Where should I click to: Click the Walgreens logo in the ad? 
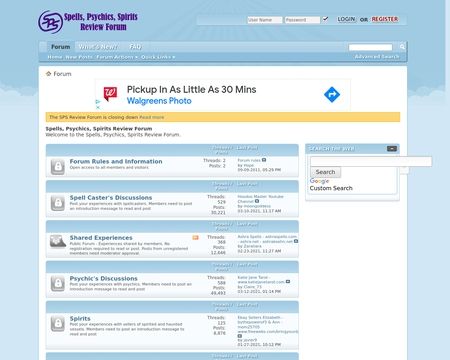(110, 94)
